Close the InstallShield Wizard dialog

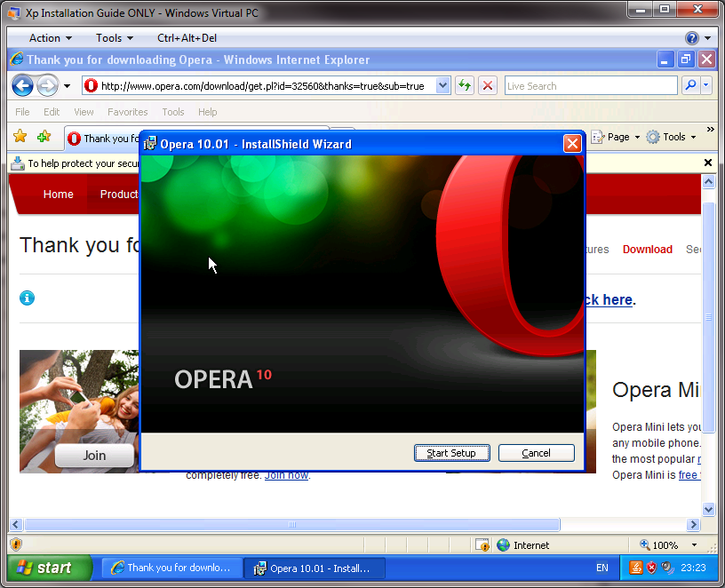coord(572,144)
